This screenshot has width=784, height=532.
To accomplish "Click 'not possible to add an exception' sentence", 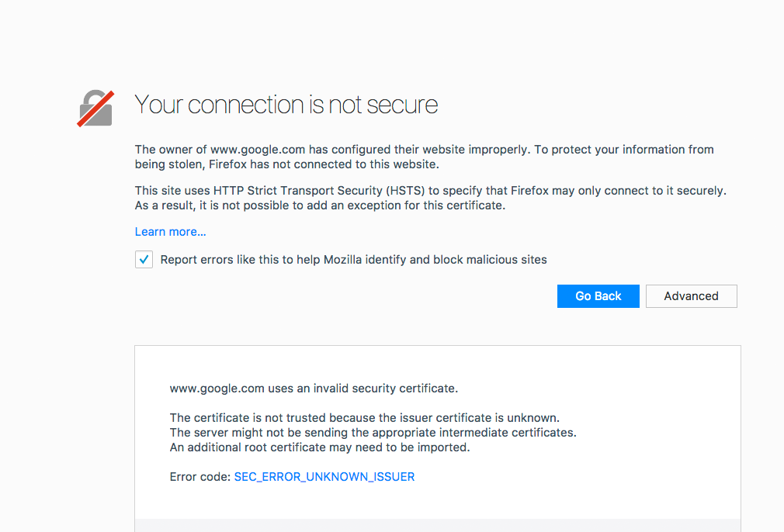I will click(320, 206).
